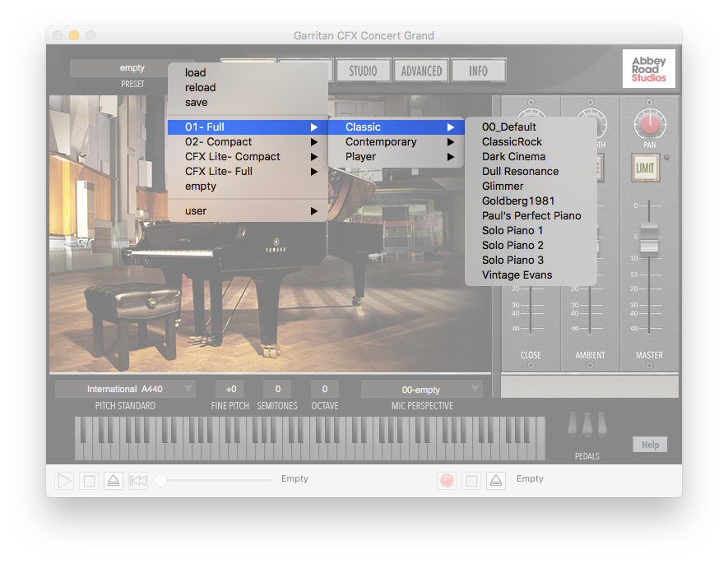728x563 pixels.
Task: Select the 00_Default preset
Action: [531, 127]
